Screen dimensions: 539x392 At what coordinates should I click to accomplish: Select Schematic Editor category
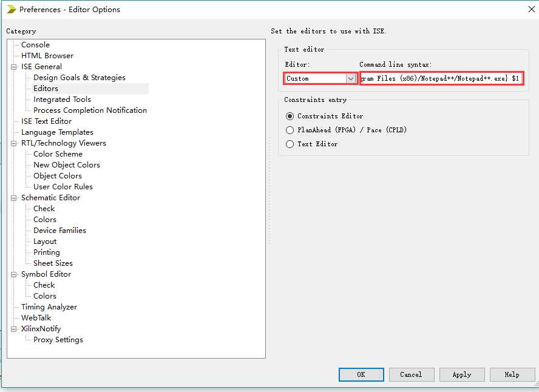pyautogui.click(x=50, y=198)
